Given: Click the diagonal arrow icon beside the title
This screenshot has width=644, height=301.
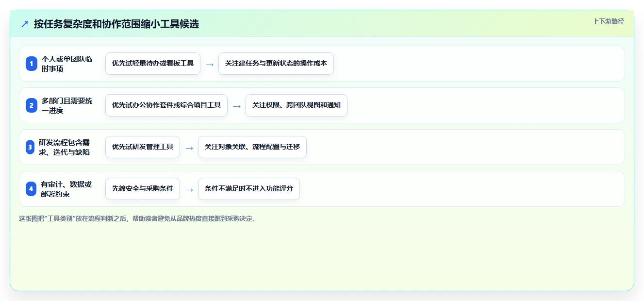Looking at the screenshot, I should pos(25,24).
